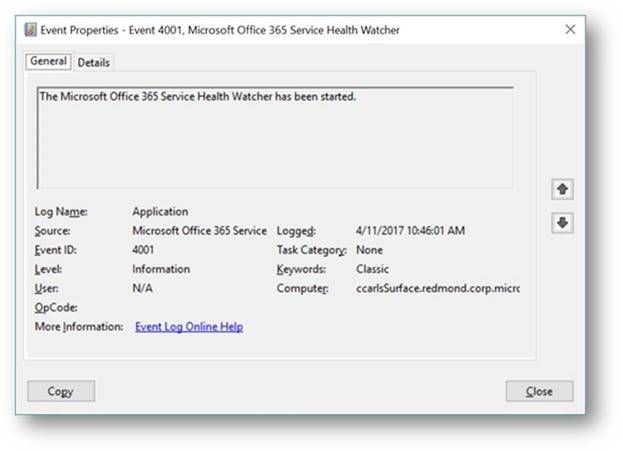Close the Event Properties dialog with X
The height and width of the screenshot is (451, 623).
(570, 29)
